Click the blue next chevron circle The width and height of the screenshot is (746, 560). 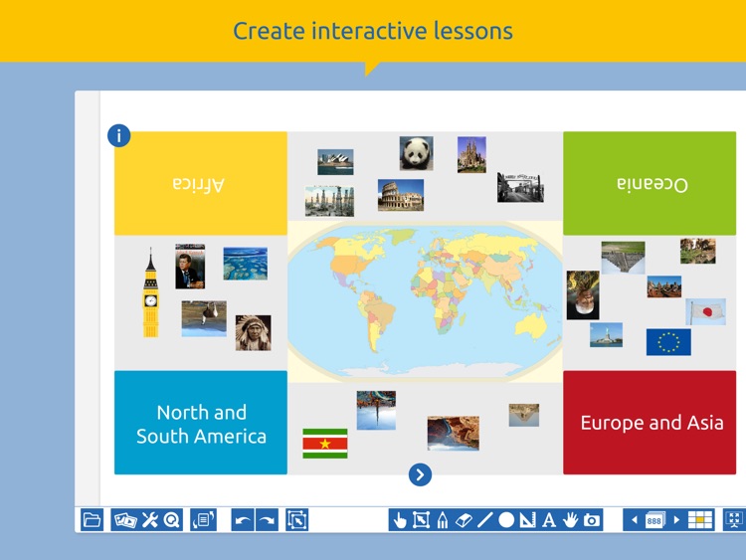pyautogui.click(x=420, y=474)
